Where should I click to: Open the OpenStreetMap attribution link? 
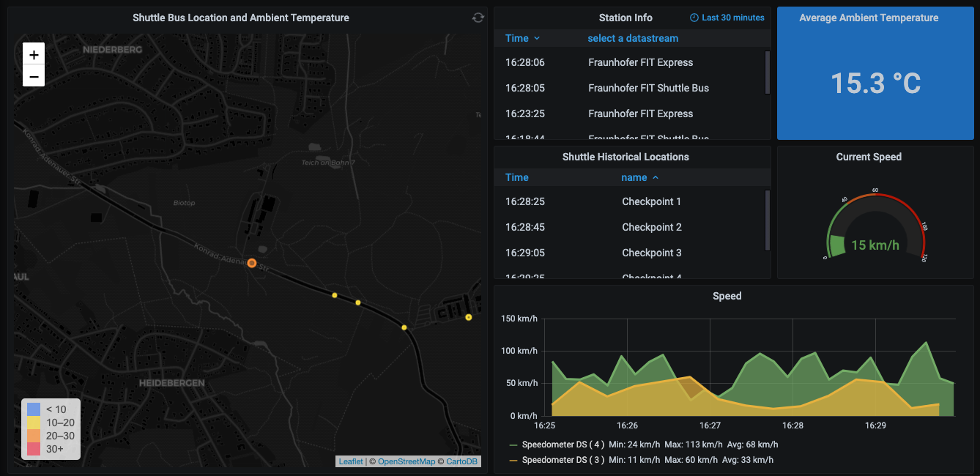point(407,461)
